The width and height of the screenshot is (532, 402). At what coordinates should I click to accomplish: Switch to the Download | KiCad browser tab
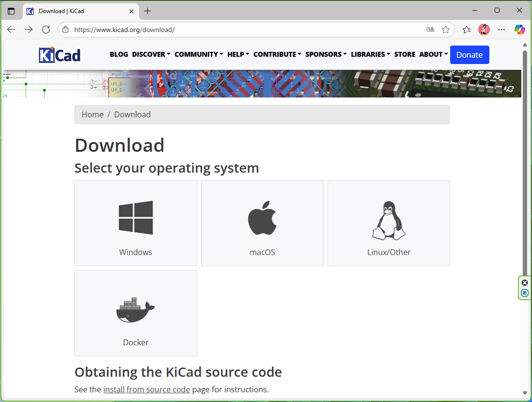[78, 11]
